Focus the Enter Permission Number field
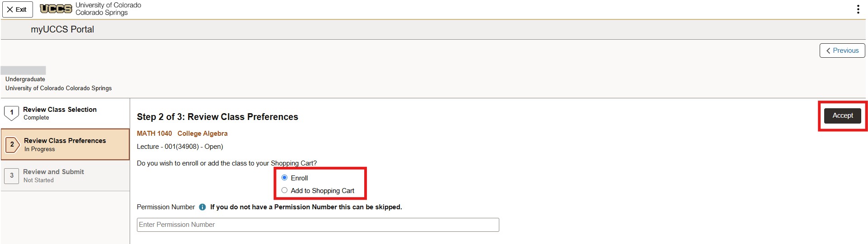Image resolution: width=868 pixels, height=244 pixels. (318, 225)
